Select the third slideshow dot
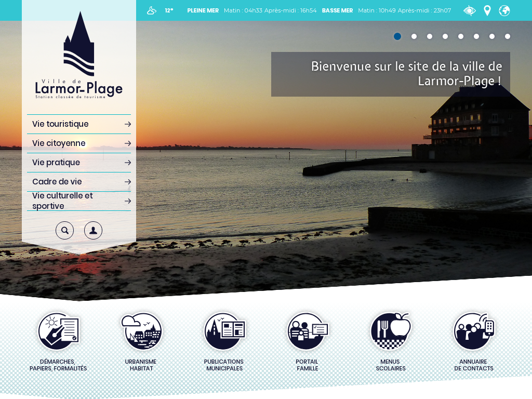This screenshot has height=399, width=532. (430, 36)
